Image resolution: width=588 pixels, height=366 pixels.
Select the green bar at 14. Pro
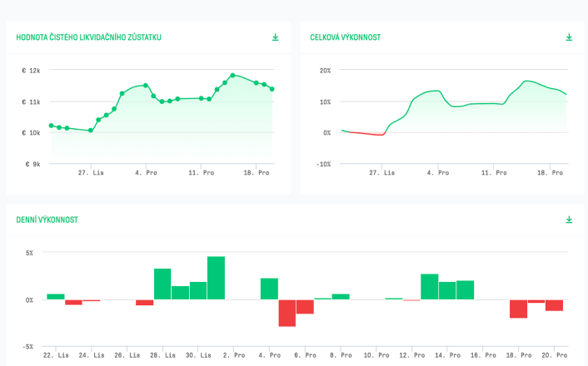(x=447, y=290)
